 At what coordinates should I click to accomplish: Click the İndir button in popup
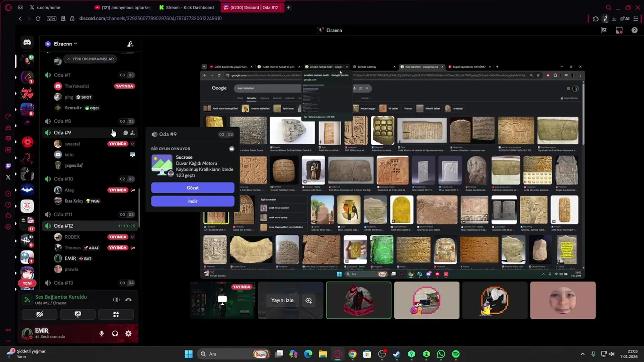click(193, 201)
